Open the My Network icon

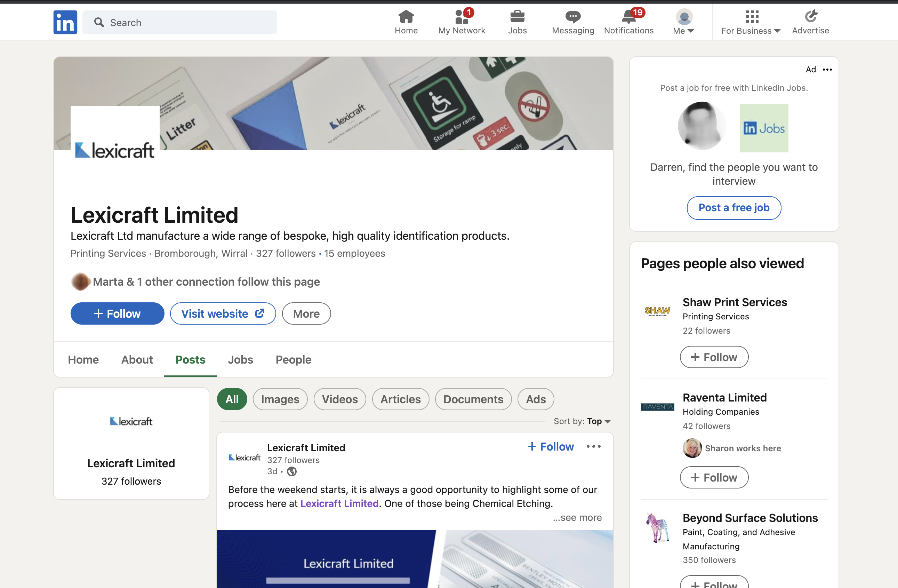(x=461, y=17)
